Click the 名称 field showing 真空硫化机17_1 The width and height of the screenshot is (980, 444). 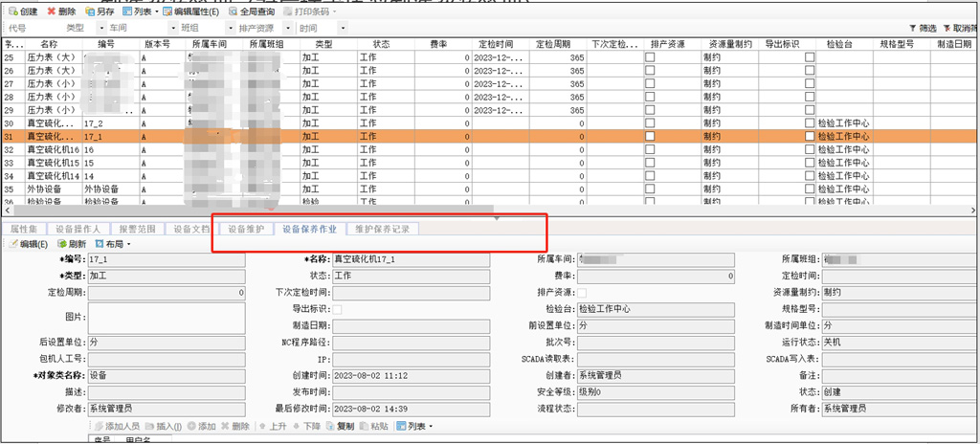(410, 260)
